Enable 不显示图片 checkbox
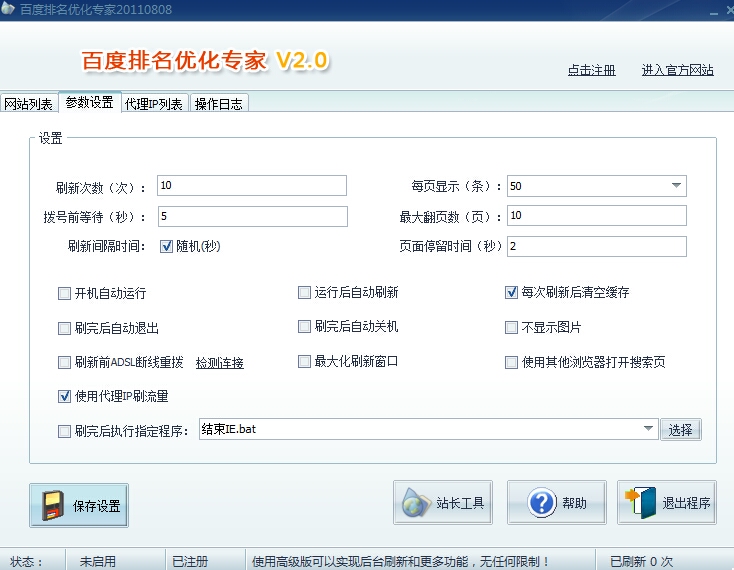This screenshot has height=570, width=734. coord(511,327)
